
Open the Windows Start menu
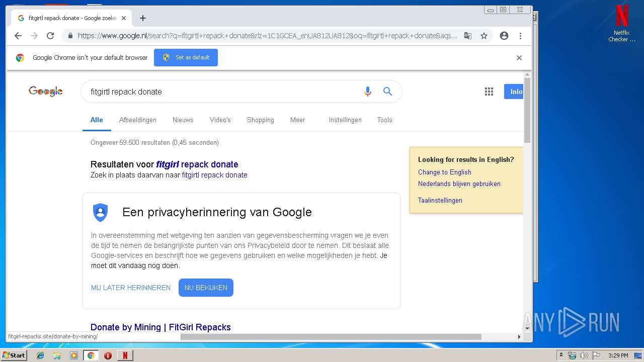click(14, 355)
